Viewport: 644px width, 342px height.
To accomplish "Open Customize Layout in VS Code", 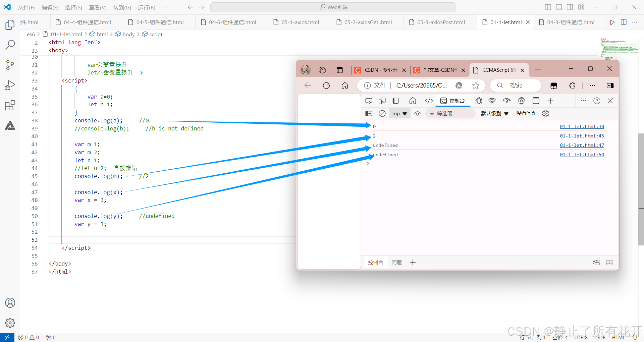I will [581, 7].
